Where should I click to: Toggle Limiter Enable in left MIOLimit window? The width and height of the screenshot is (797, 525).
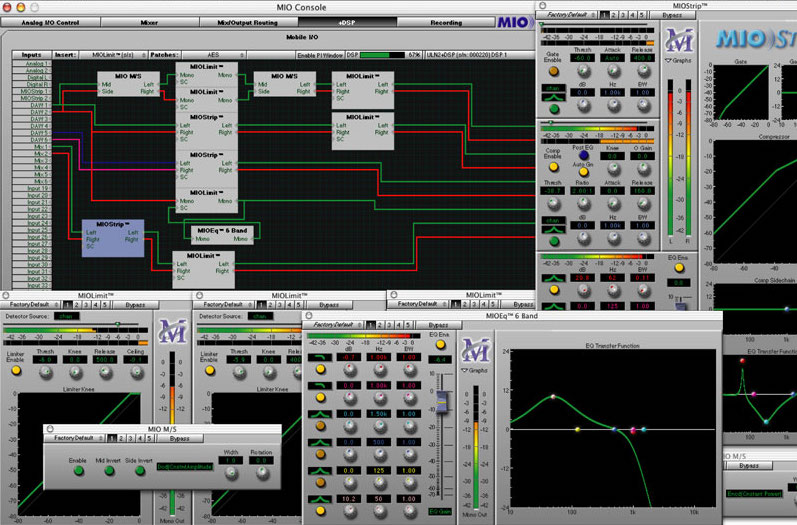16,371
